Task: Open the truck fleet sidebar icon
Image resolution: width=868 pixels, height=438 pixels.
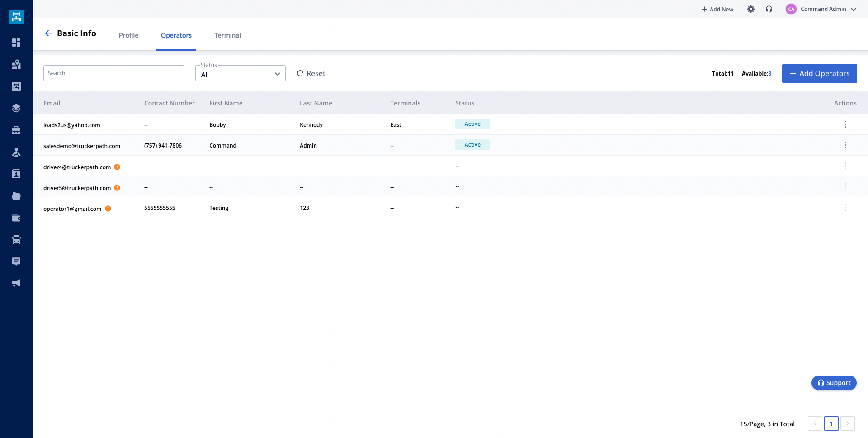Action: click(x=16, y=240)
